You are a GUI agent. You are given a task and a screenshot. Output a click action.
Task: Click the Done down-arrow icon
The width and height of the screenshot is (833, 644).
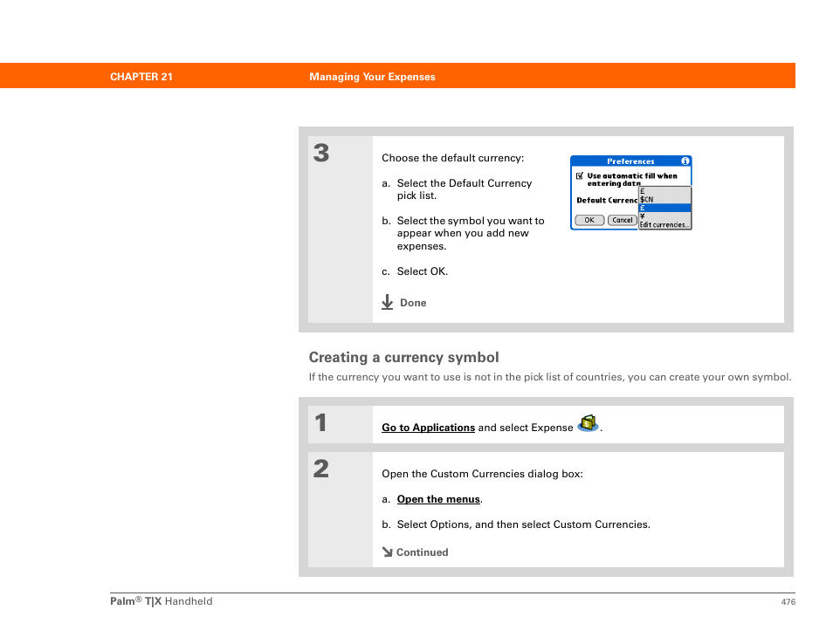click(388, 302)
